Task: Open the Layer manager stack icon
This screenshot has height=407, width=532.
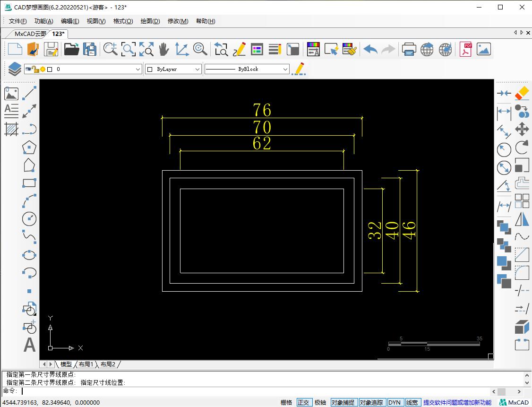Action: (15, 69)
